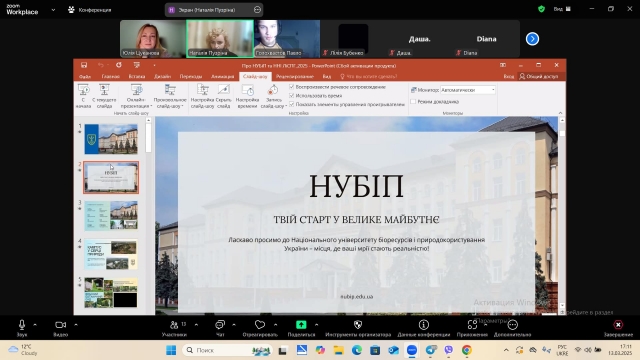640x360 pixels.
Task: Select slide 5 thumbnail in slide panel
Action: (111, 293)
